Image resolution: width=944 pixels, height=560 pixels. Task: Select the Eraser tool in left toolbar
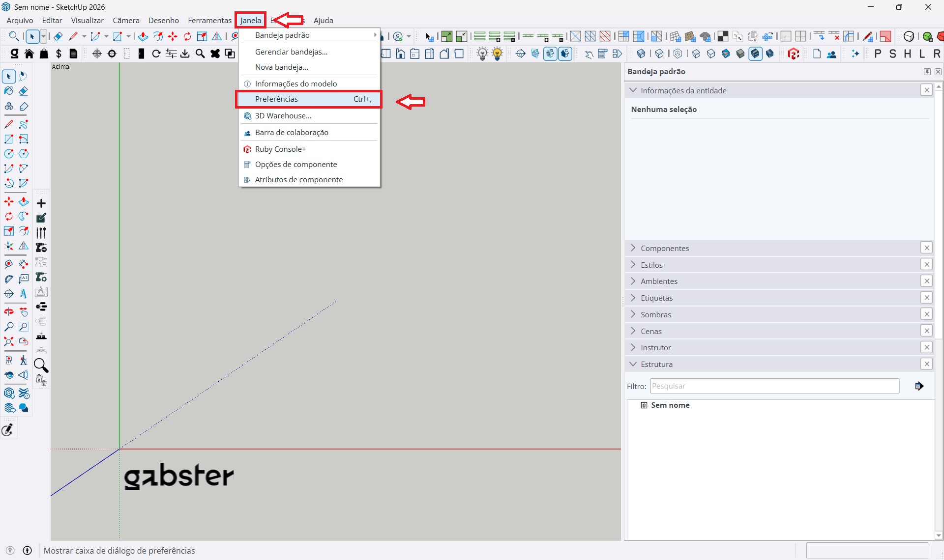point(23,91)
